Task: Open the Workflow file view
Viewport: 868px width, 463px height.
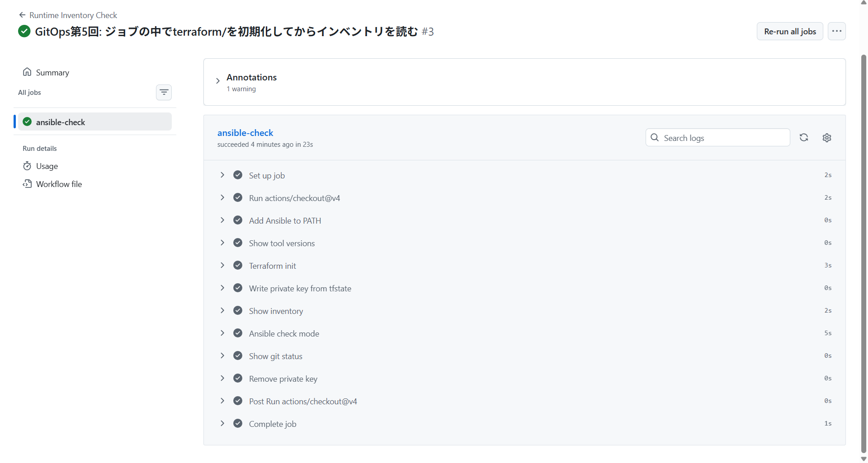Action: click(x=59, y=184)
